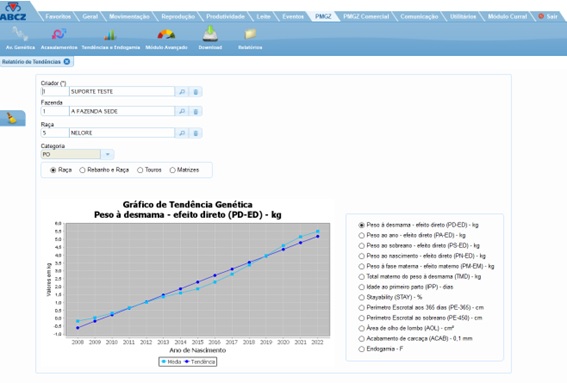Open the Relatórios folder icon
The height and width of the screenshot is (383, 567).
coord(250,38)
